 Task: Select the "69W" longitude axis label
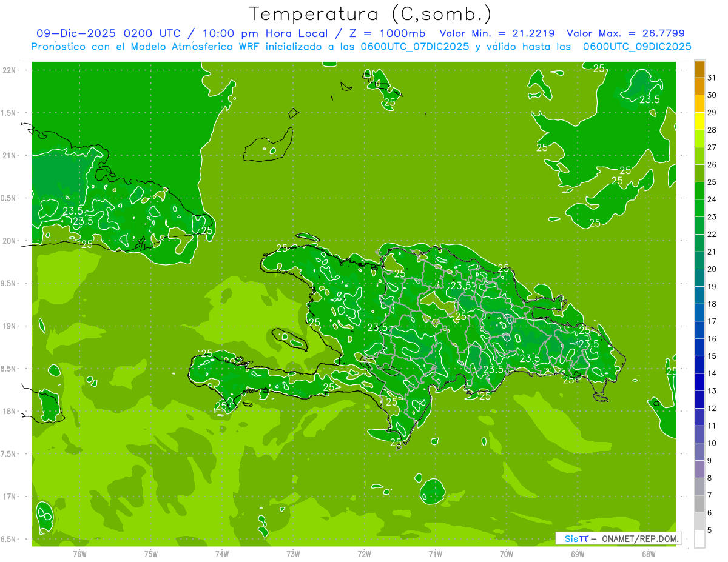[578, 554]
